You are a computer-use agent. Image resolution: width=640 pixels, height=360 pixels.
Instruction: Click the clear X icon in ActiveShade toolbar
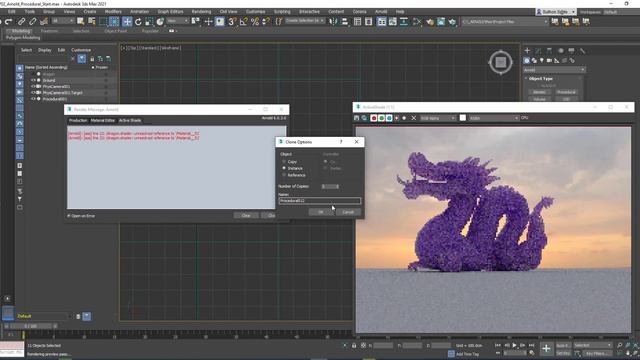point(413,118)
